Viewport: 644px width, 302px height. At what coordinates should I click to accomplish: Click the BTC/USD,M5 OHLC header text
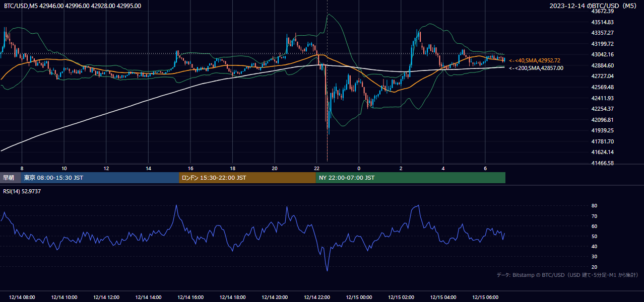pos(73,6)
